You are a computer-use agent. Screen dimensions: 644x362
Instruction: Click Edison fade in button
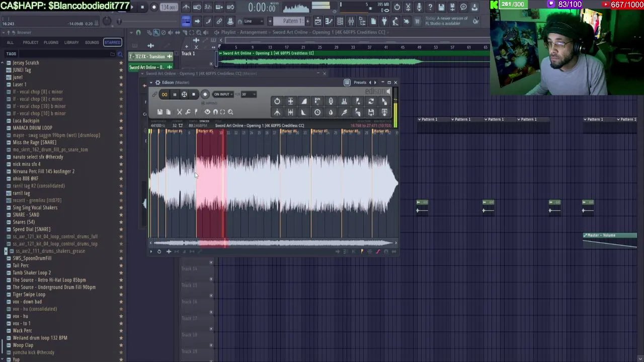click(x=304, y=101)
